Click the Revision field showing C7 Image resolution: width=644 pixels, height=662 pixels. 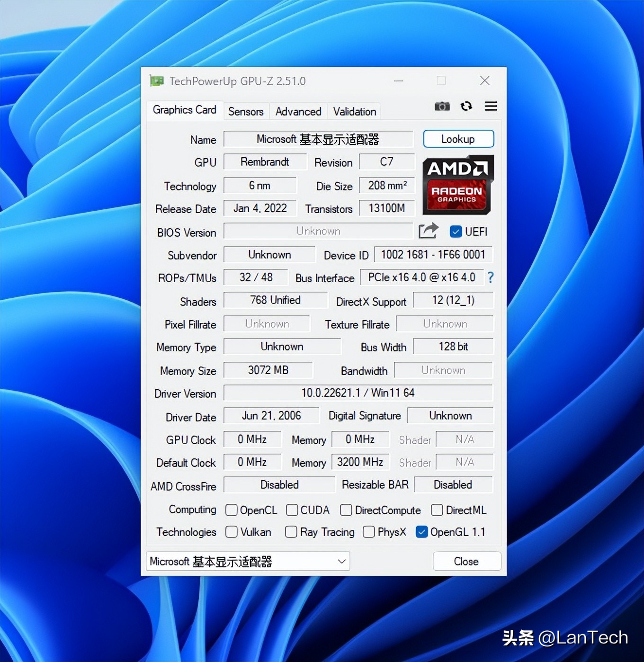[387, 162]
